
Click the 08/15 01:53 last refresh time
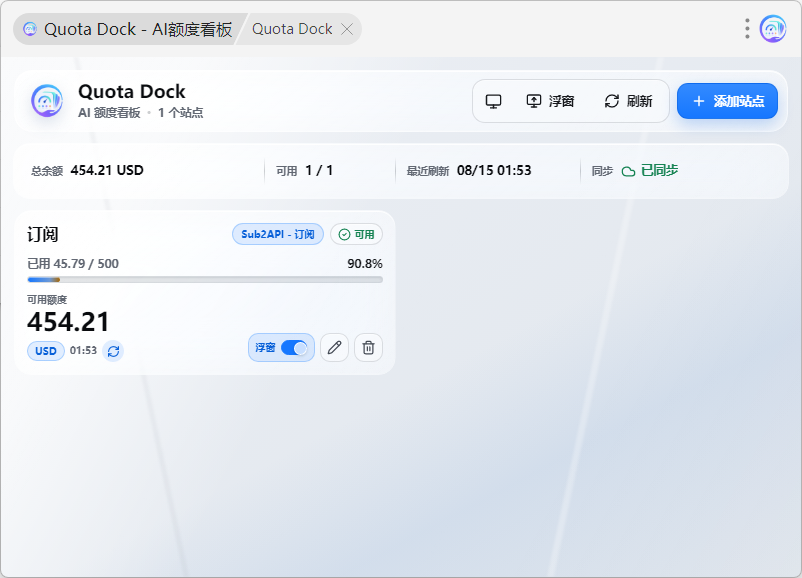pos(494,170)
